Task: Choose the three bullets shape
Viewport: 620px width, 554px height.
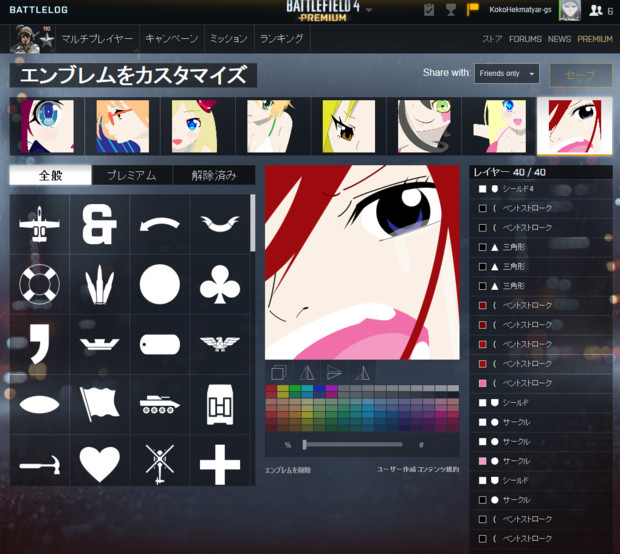Action: click(x=99, y=284)
